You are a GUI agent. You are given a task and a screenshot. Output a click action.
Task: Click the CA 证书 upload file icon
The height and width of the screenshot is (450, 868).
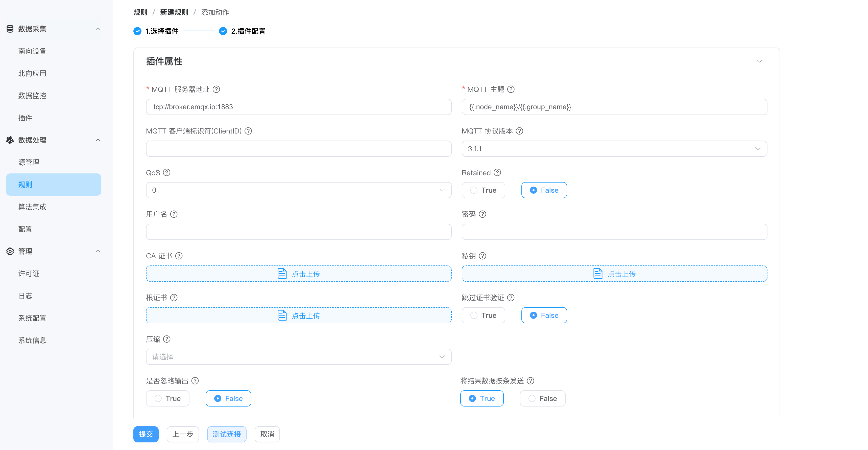pos(282,274)
